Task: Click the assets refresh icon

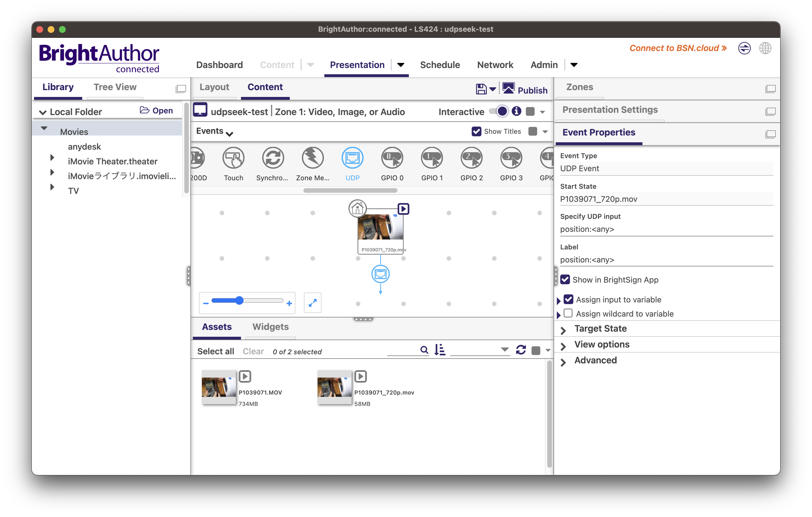Action: click(x=521, y=350)
